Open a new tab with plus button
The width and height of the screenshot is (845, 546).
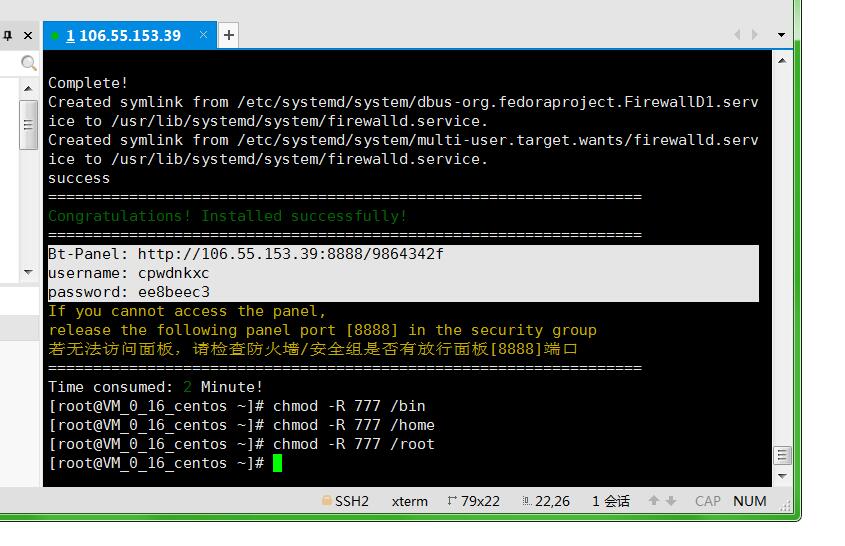(x=229, y=36)
